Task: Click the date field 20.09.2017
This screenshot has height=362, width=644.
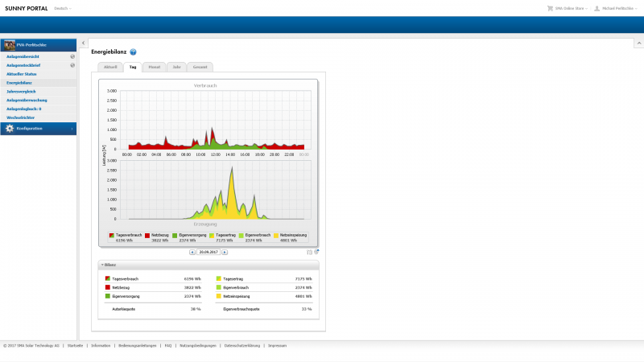Action: coord(208,252)
